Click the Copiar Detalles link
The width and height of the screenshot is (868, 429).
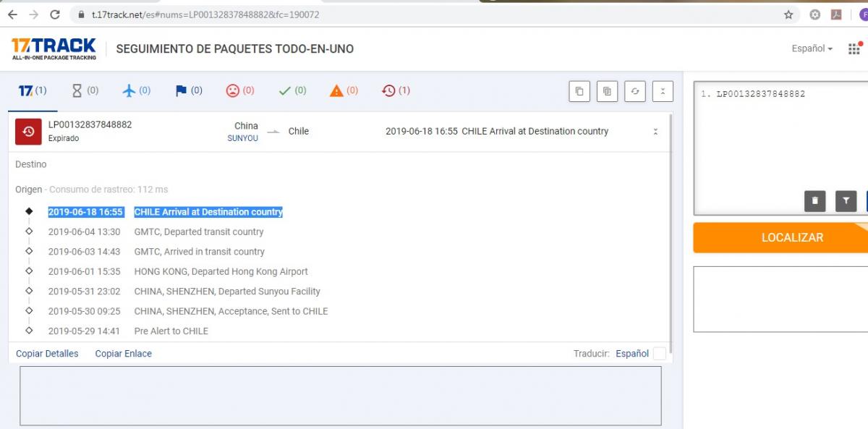(x=47, y=354)
